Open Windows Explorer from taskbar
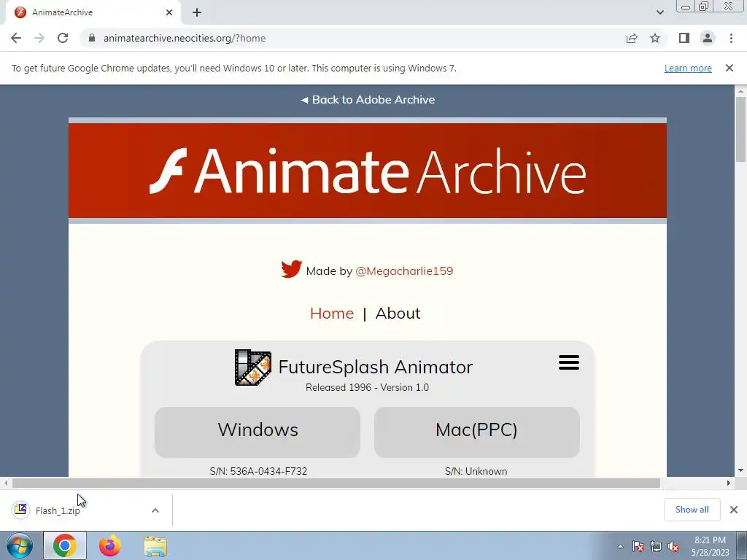The image size is (747, 560). click(155, 547)
